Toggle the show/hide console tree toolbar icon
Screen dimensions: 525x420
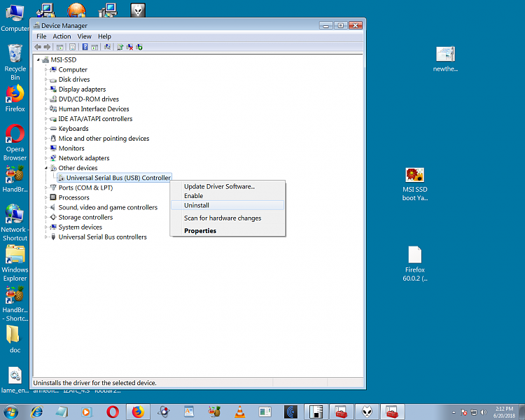coord(60,47)
